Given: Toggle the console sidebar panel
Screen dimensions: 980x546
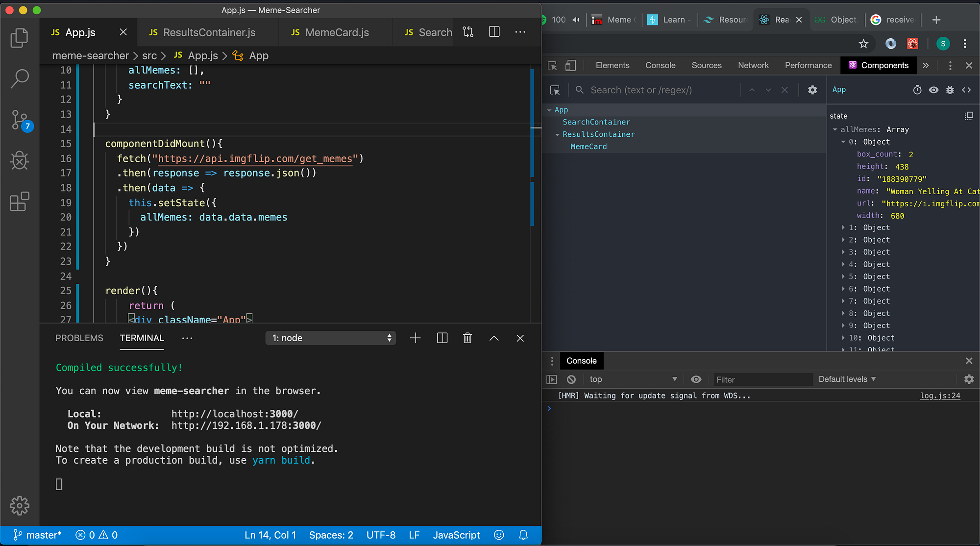Looking at the screenshot, I should (x=552, y=379).
